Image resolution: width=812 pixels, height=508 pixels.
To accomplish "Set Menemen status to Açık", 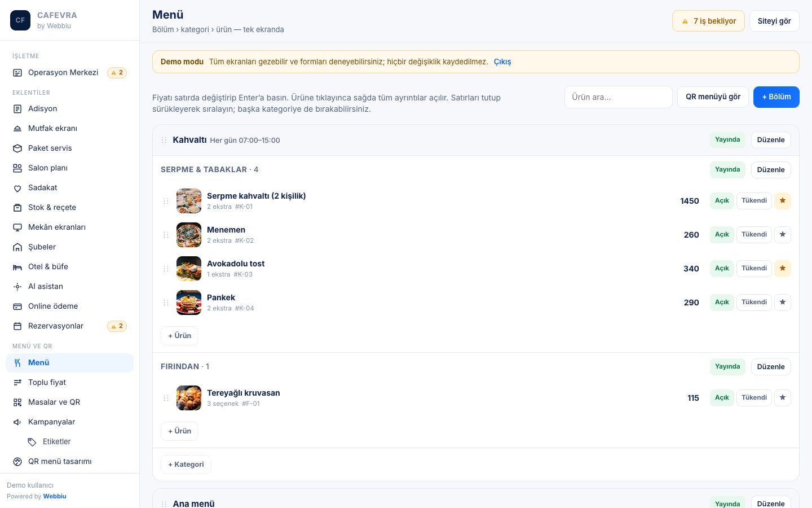I will 722,235.
